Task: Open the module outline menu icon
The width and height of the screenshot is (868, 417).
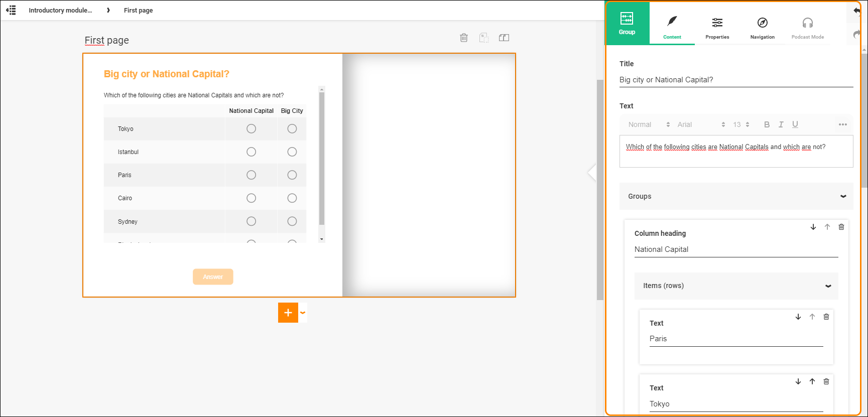Action: pyautogui.click(x=11, y=10)
